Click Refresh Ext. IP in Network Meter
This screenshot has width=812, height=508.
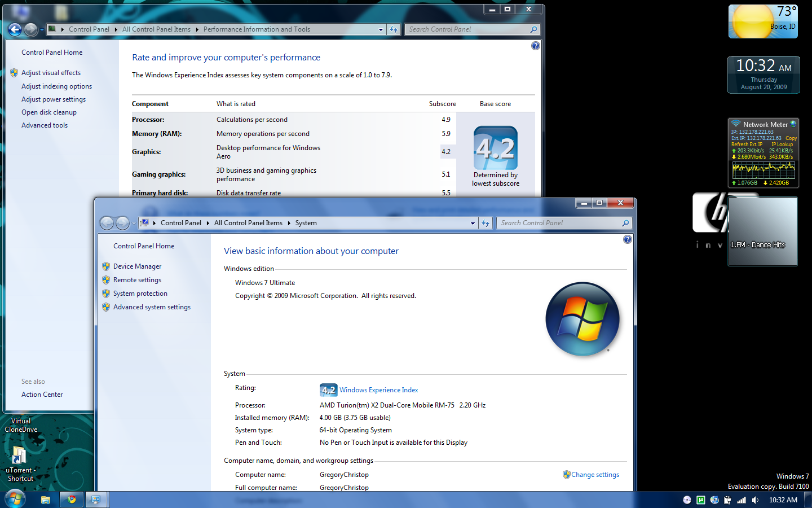point(747,144)
